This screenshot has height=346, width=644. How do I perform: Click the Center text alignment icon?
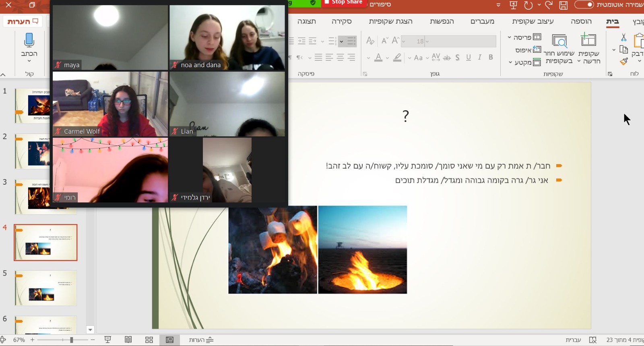(x=340, y=58)
